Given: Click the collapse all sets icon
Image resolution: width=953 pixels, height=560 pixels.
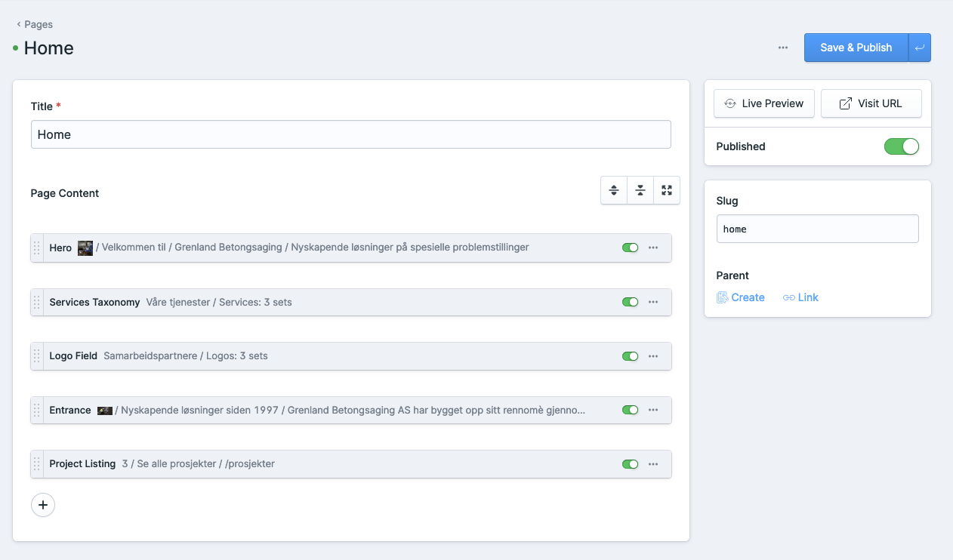Looking at the screenshot, I should (x=640, y=190).
